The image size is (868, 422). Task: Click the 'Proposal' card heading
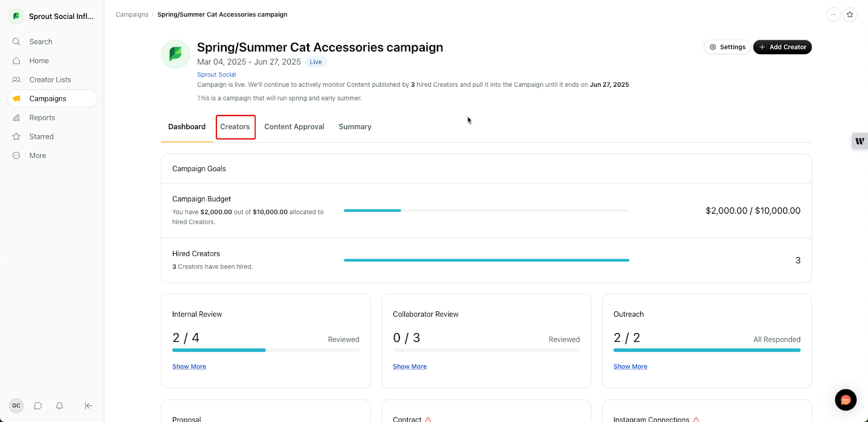[187, 419]
